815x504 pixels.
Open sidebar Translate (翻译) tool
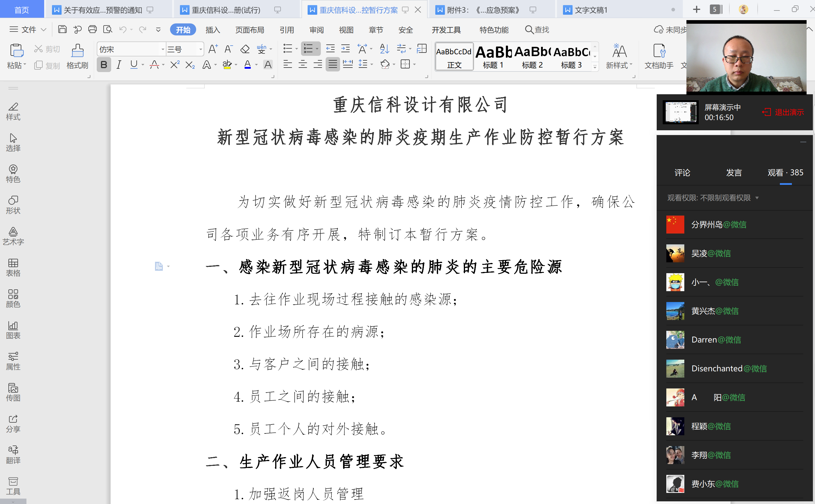[13, 455]
